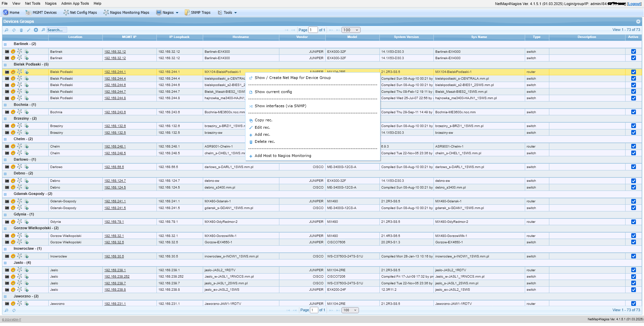Click the refresh icon in top grid toolbar
This screenshot has width=644, height=326.
tap(14, 30)
